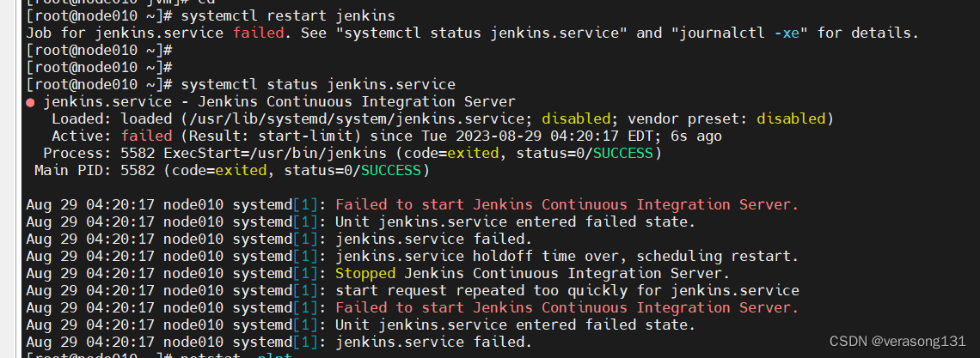The height and width of the screenshot is (358, 980).
Task: Select yellow 'Stopped' word in log
Action: [365, 273]
